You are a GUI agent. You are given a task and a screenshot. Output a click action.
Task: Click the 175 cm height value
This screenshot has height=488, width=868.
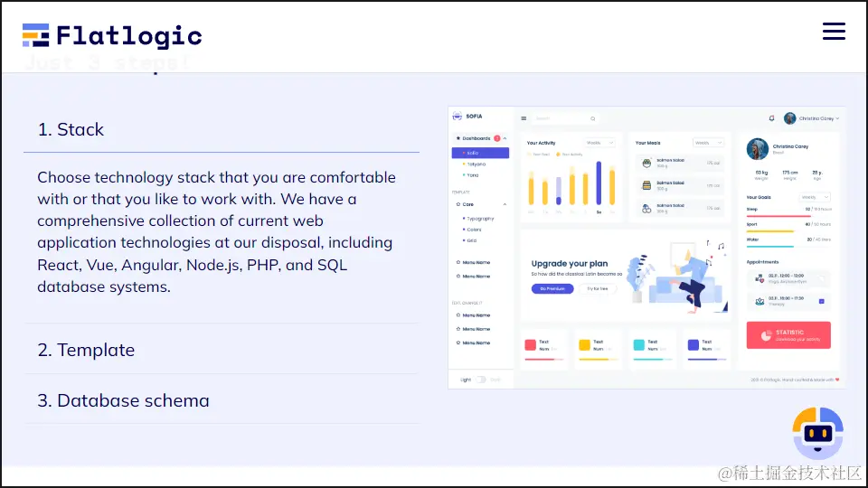coord(790,173)
